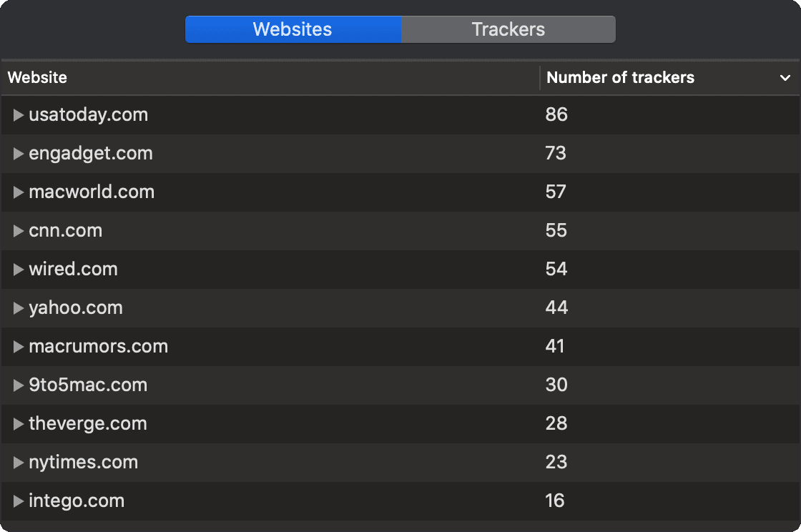The height and width of the screenshot is (532, 801).
Task: Click the Website column header
Action: click(x=37, y=78)
